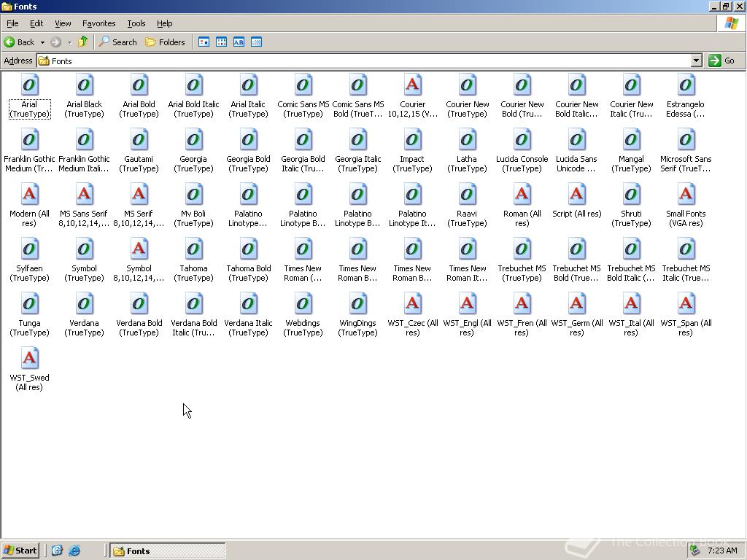Select the Mangal font icon

point(632,140)
